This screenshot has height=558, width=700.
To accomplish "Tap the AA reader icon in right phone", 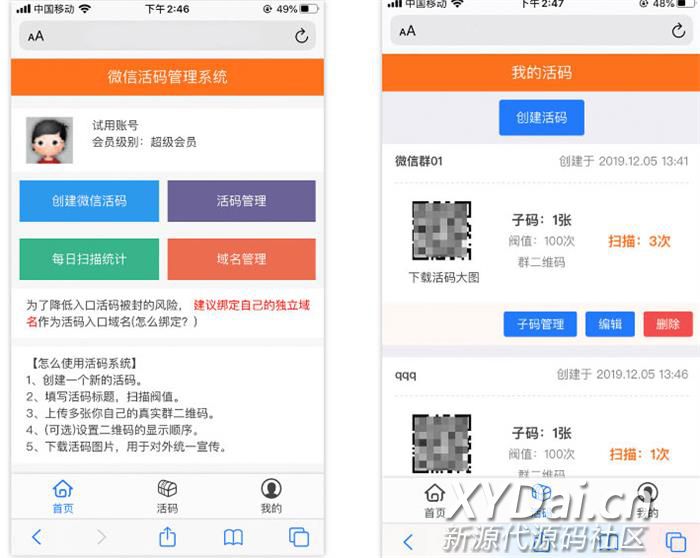I will coord(407,31).
